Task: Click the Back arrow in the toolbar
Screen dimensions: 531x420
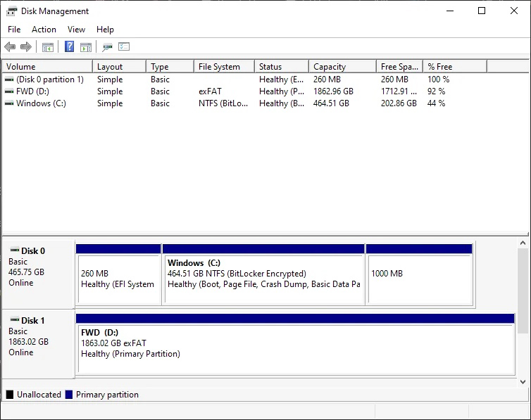Action: tap(10, 47)
